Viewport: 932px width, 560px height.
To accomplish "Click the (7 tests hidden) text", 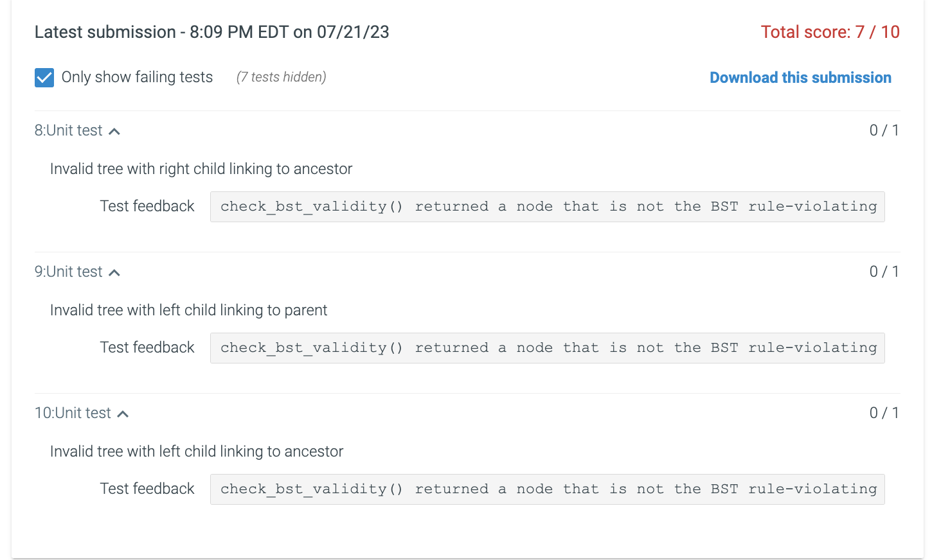I will pyautogui.click(x=281, y=77).
